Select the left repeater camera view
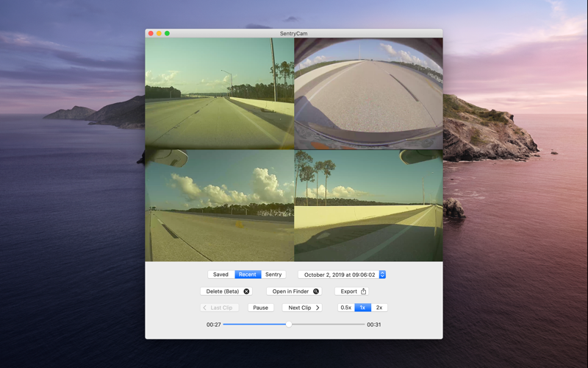 point(219,205)
